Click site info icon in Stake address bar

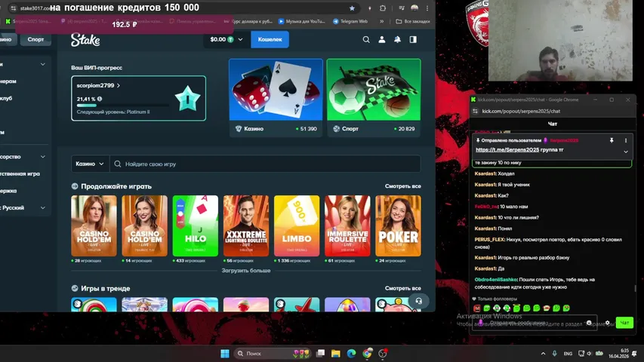click(x=13, y=8)
